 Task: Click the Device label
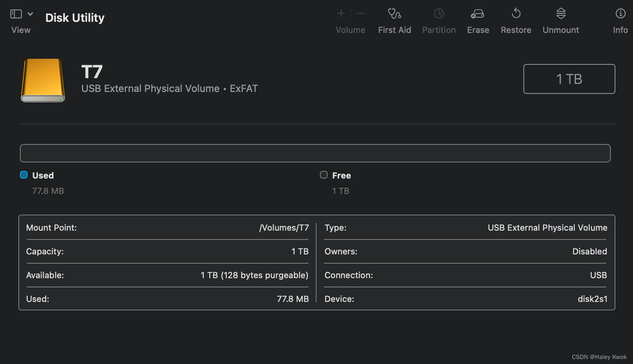click(339, 299)
